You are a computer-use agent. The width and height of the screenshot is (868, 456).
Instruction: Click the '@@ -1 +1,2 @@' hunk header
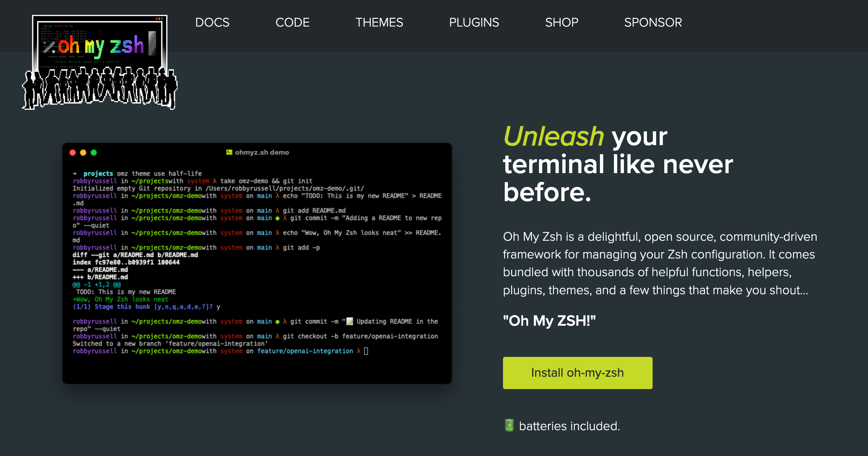point(97,285)
